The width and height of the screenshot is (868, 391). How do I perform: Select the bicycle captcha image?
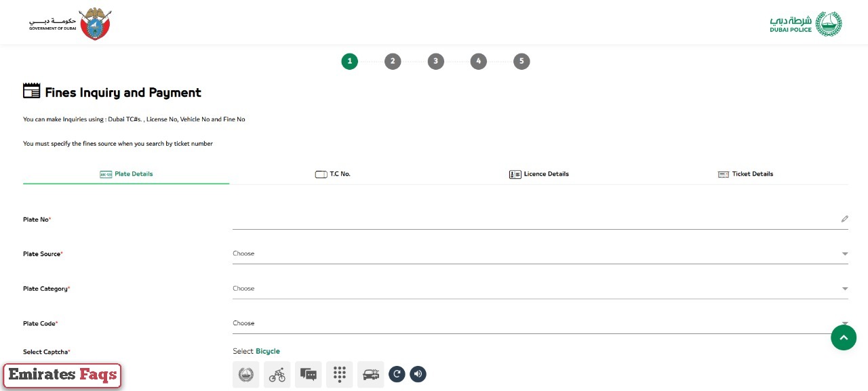[277, 374]
